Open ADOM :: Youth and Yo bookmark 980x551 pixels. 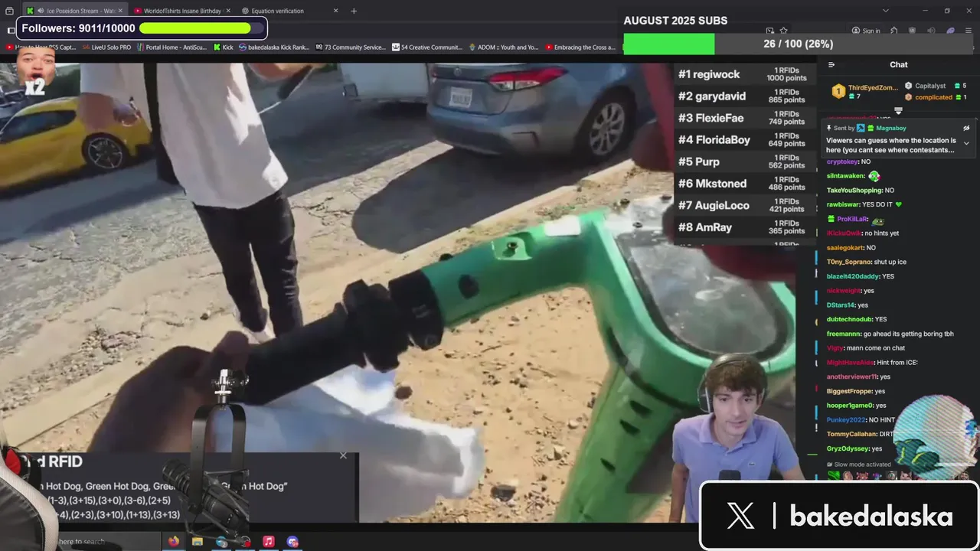tap(504, 47)
